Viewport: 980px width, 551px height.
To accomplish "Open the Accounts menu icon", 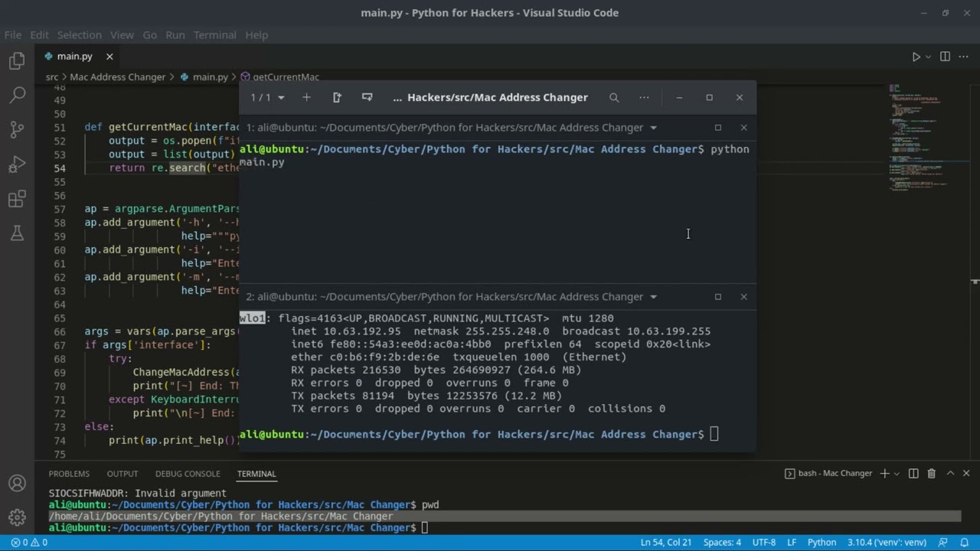I will (x=17, y=484).
